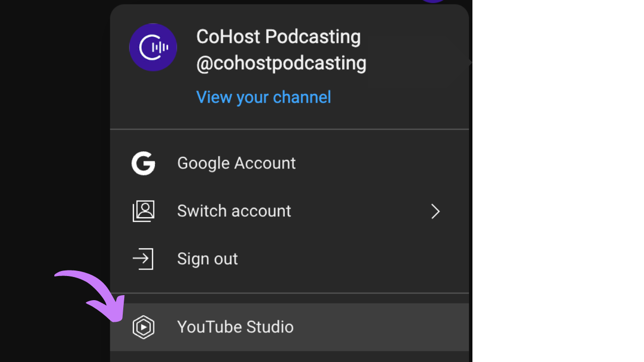Click the Switch account person icon

tap(143, 211)
